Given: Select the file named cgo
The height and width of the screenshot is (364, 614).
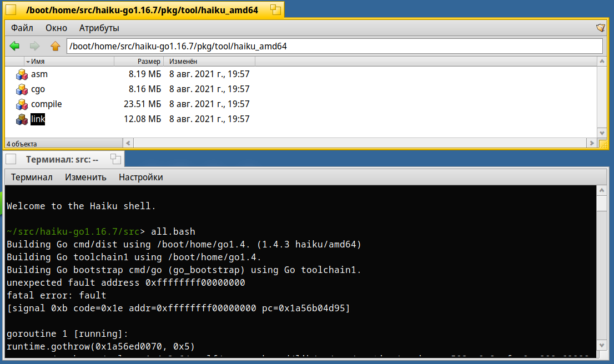Looking at the screenshot, I should pyautogui.click(x=38, y=89).
